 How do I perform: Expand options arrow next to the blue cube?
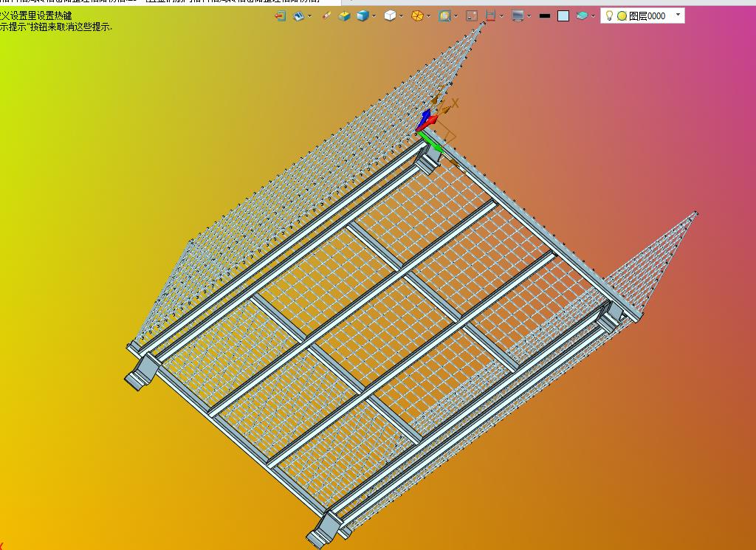(x=374, y=16)
